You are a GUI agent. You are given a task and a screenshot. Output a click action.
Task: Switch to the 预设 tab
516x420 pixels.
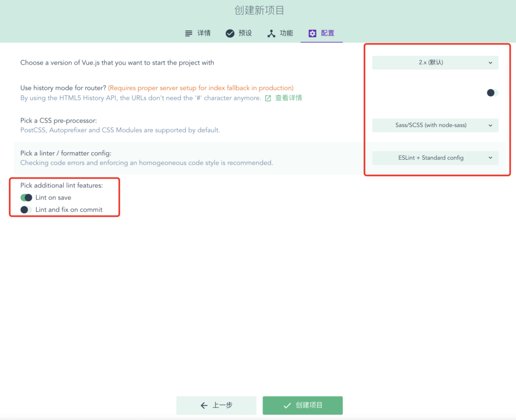click(238, 33)
